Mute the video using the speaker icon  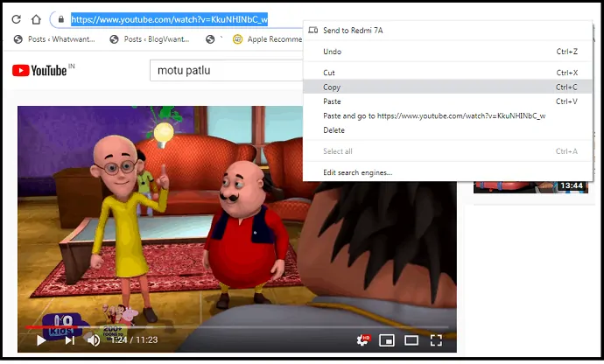click(x=93, y=340)
